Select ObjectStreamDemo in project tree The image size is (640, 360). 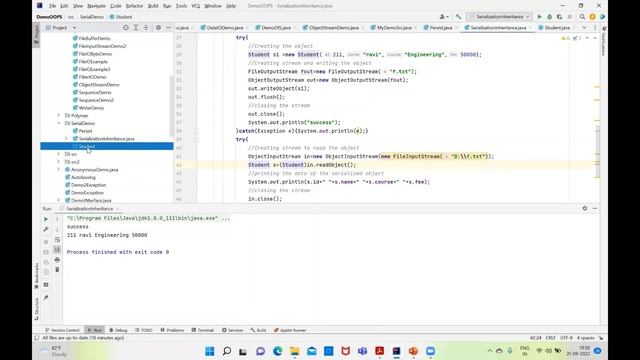click(99, 84)
